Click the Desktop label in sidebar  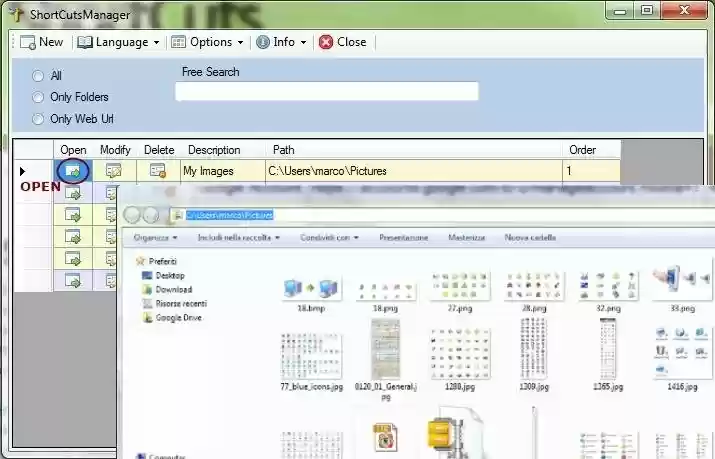pyautogui.click(x=170, y=275)
